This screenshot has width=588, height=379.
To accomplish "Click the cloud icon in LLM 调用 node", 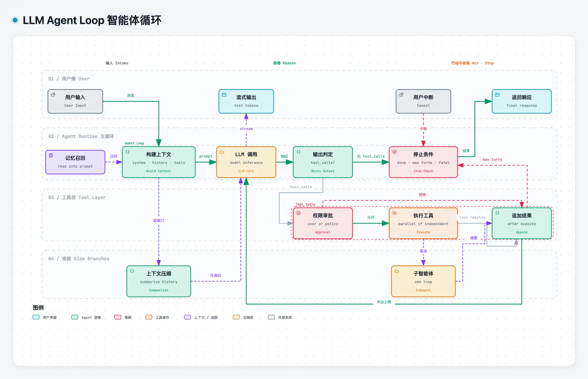I will coord(222,152).
